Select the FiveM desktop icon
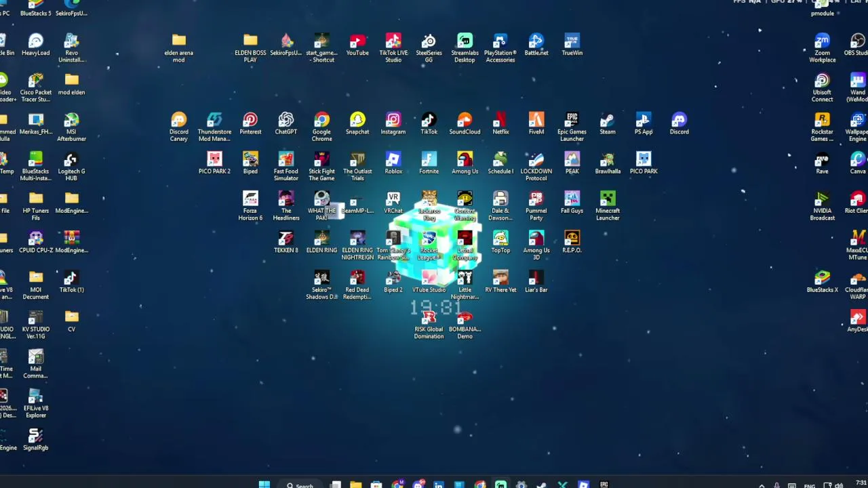Image resolution: width=868 pixels, height=488 pixels. pyautogui.click(x=536, y=124)
